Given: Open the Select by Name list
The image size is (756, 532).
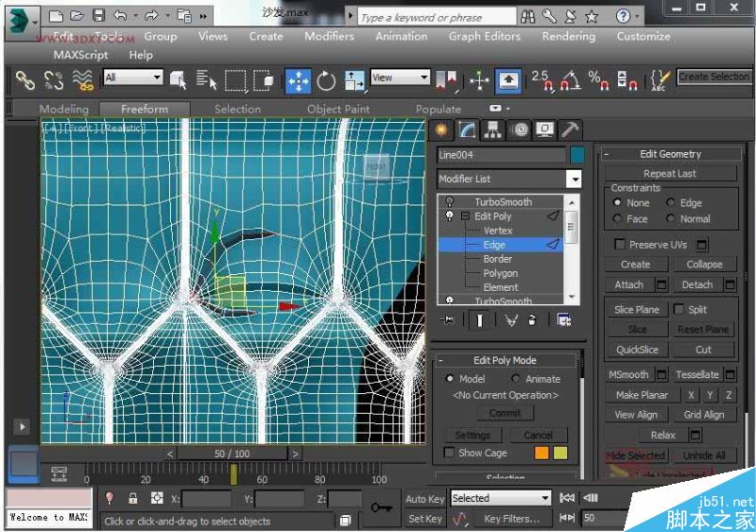Looking at the screenshot, I should pos(206,80).
